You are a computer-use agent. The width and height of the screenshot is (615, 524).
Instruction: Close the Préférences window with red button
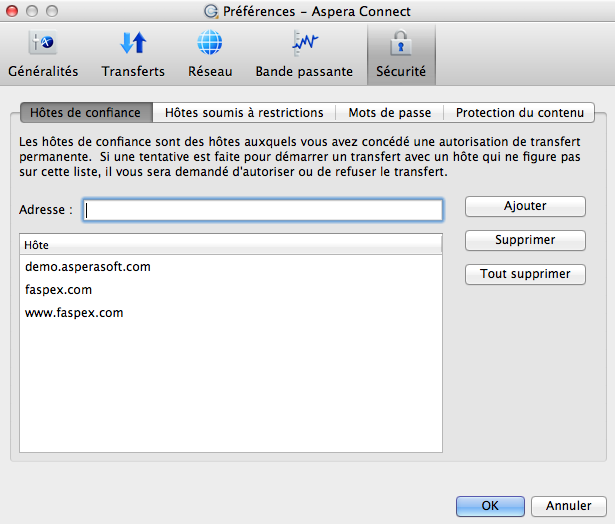(x=12, y=11)
